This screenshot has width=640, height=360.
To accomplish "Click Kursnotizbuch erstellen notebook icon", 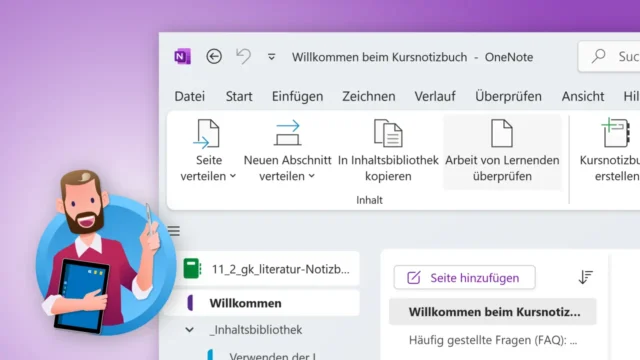I will (x=616, y=132).
